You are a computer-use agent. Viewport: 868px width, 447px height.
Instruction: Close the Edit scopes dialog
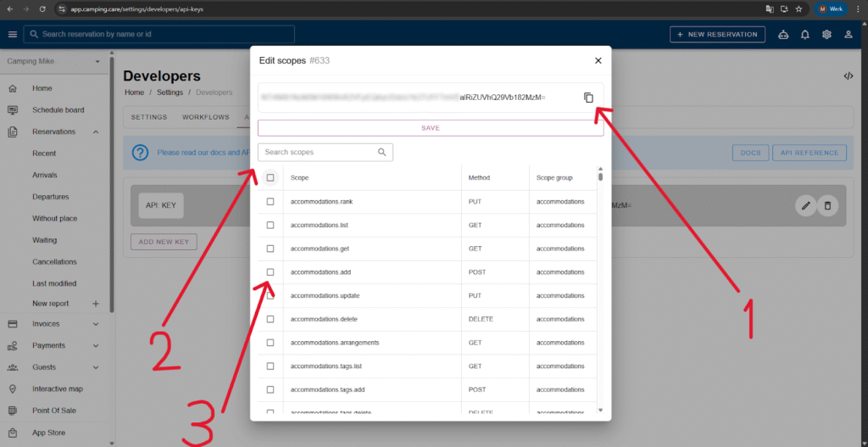[x=598, y=60]
